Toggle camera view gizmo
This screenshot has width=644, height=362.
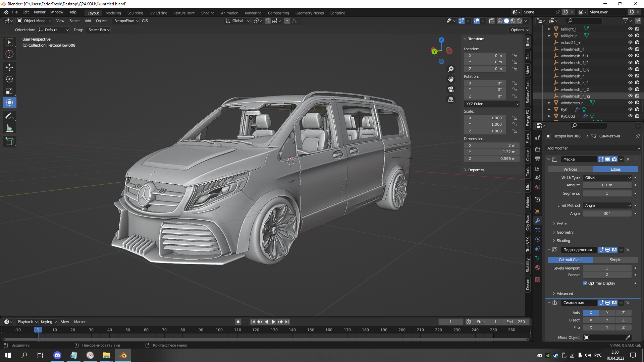(x=451, y=89)
